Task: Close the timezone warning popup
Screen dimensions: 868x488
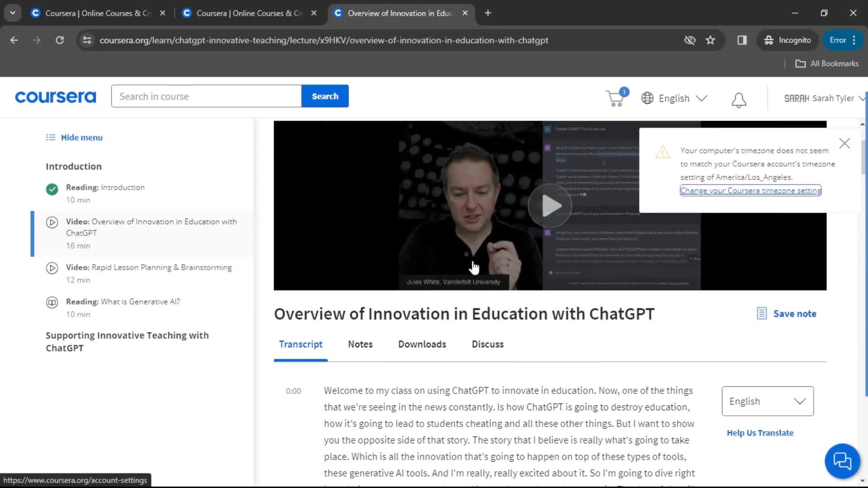Action: click(844, 143)
